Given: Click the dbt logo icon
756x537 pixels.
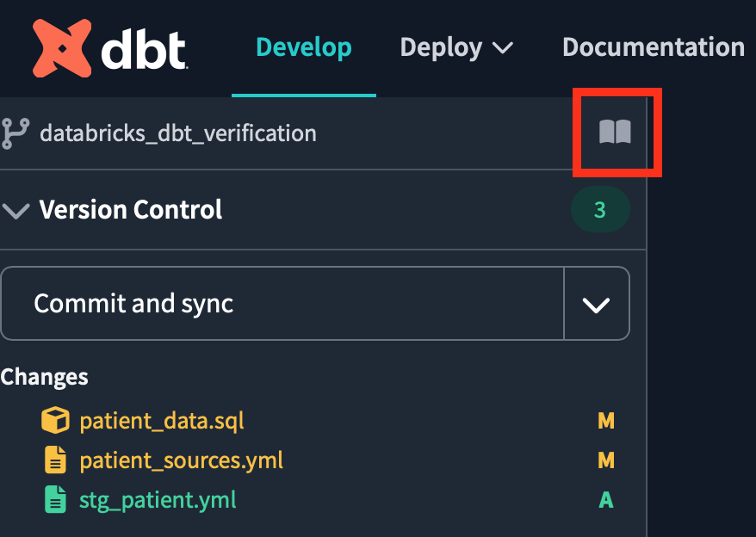Looking at the screenshot, I should point(61,47).
